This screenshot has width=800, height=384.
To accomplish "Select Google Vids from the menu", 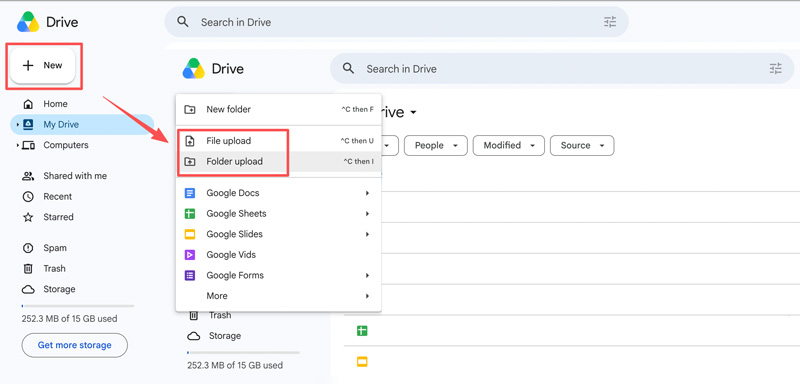I will pos(279,255).
